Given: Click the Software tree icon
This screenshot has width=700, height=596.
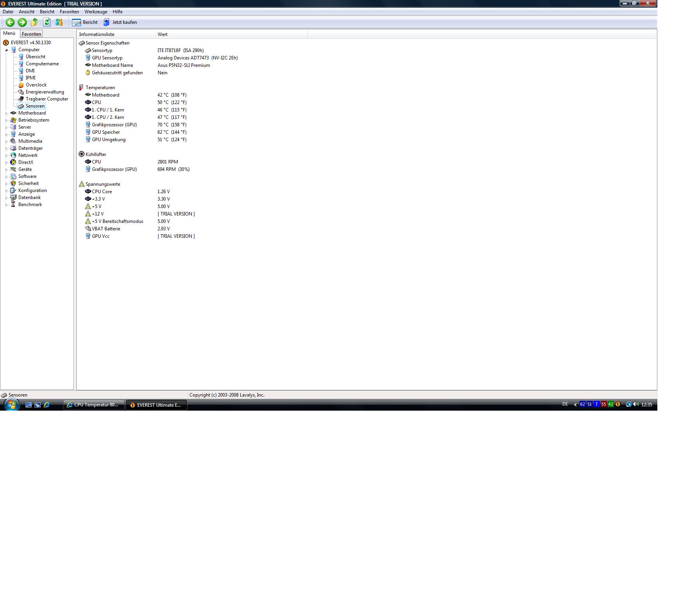Looking at the screenshot, I should click(x=13, y=176).
